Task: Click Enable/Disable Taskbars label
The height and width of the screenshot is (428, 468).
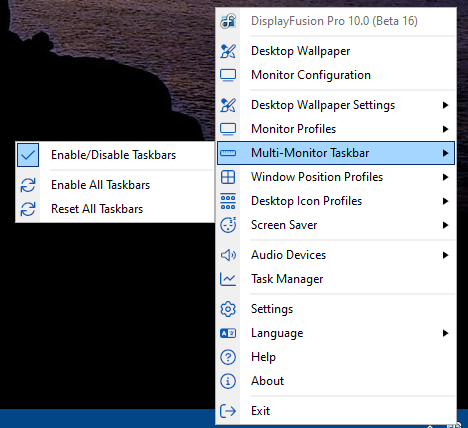Action: click(113, 155)
